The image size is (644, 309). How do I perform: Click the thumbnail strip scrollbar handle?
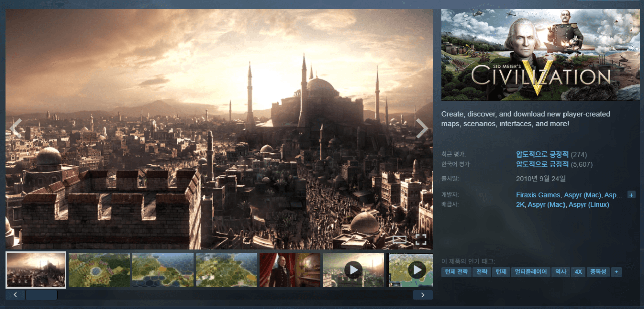[41, 295]
